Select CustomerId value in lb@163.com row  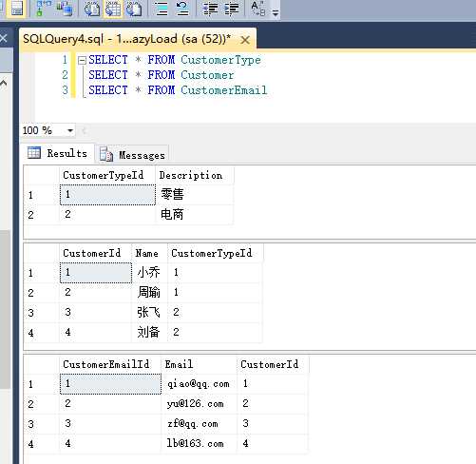click(x=273, y=444)
